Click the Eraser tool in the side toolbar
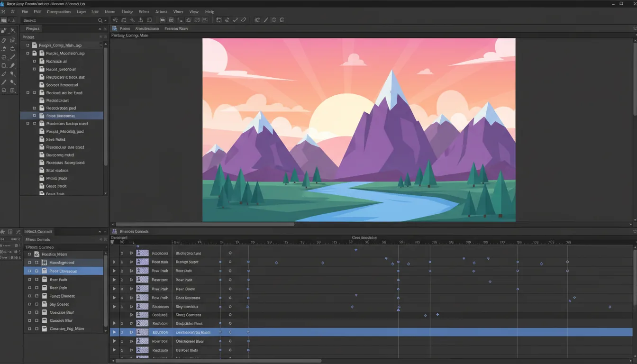 point(12,73)
